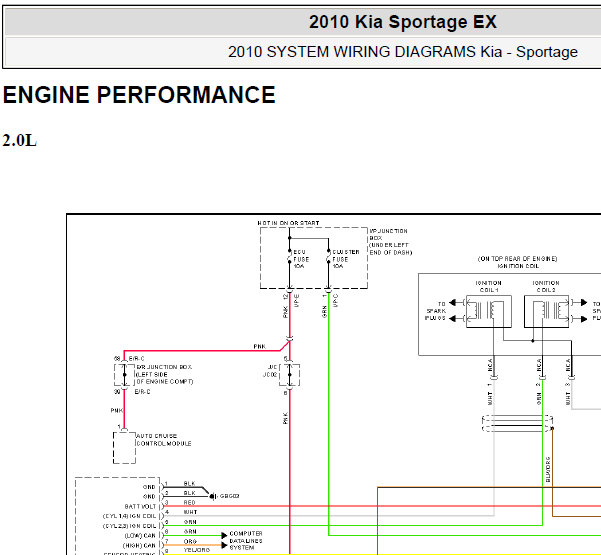This screenshot has width=601, height=555.
Task: Select the 'IGNITION COIL 1' label
Action: coord(489,286)
